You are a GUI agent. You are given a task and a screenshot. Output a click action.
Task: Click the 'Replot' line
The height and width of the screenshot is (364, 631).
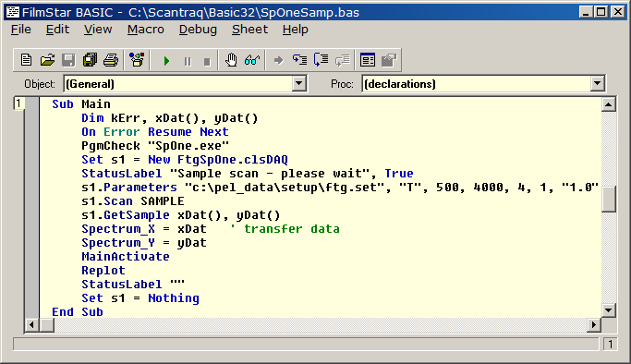click(x=103, y=271)
